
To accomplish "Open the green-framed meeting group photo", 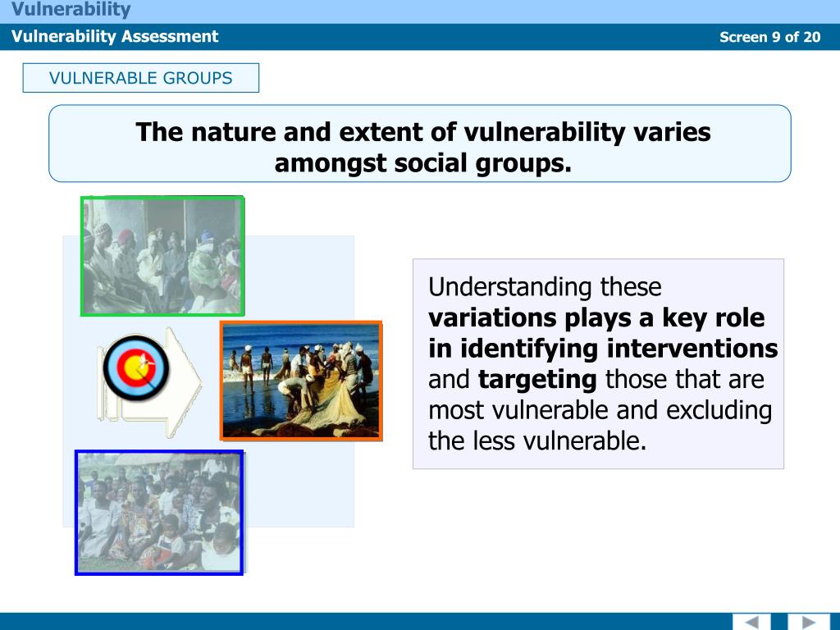I will click(163, 256).
